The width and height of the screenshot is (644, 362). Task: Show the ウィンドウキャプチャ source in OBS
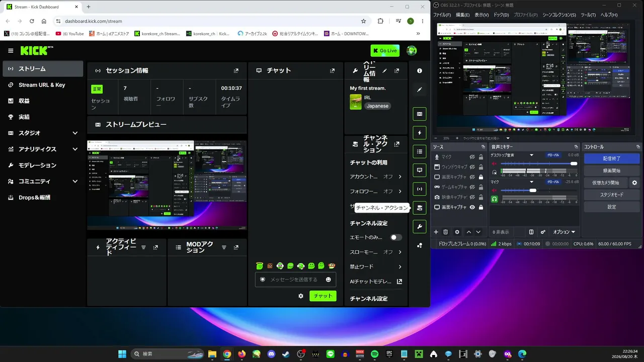click(472, 167)
